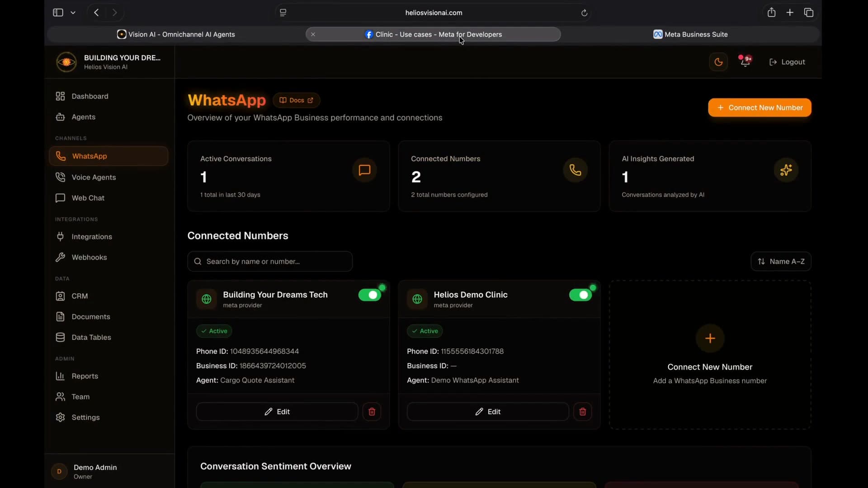868x488 pixels.
Task: Click globe icon on Building Your Dreams Tech
Action: [x=207, y=299]
